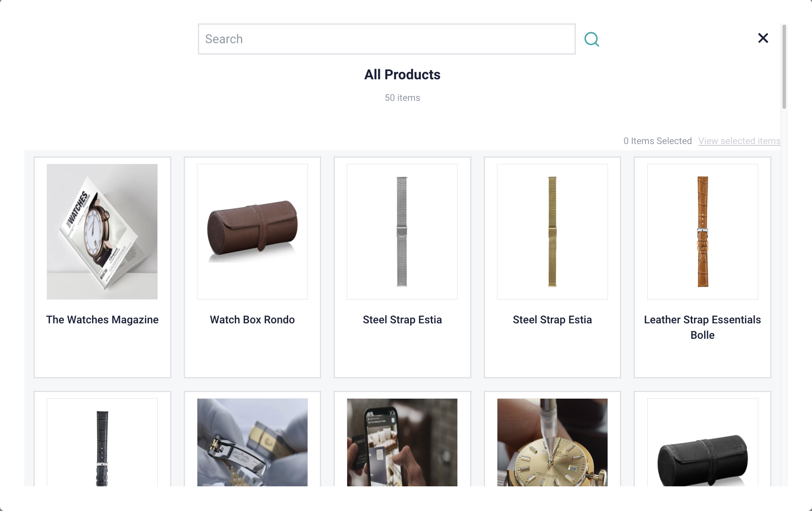The height and width of the screenshot is (511, 812).
Task: Choose the gold Steel Strap Estia image
Action: click(552, 232)
